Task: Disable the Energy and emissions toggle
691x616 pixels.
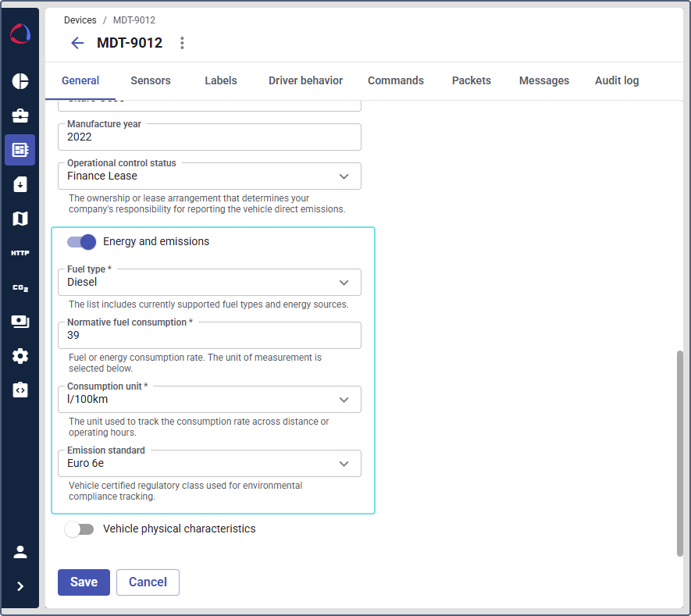Action: click(x=81, y=242)
